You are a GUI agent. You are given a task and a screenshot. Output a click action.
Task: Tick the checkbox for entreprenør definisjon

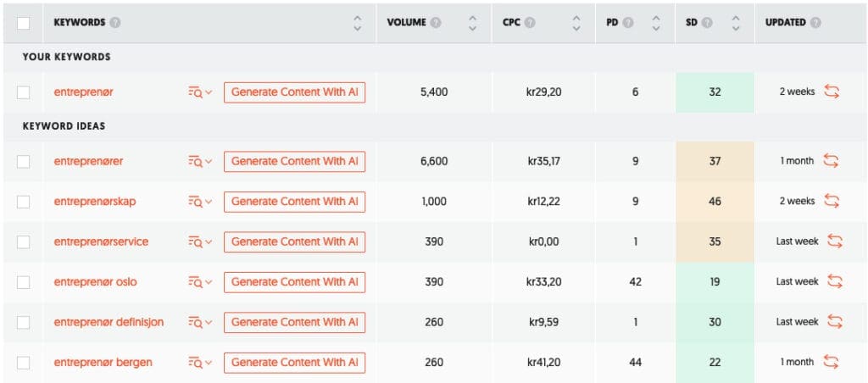coord(24,322)
